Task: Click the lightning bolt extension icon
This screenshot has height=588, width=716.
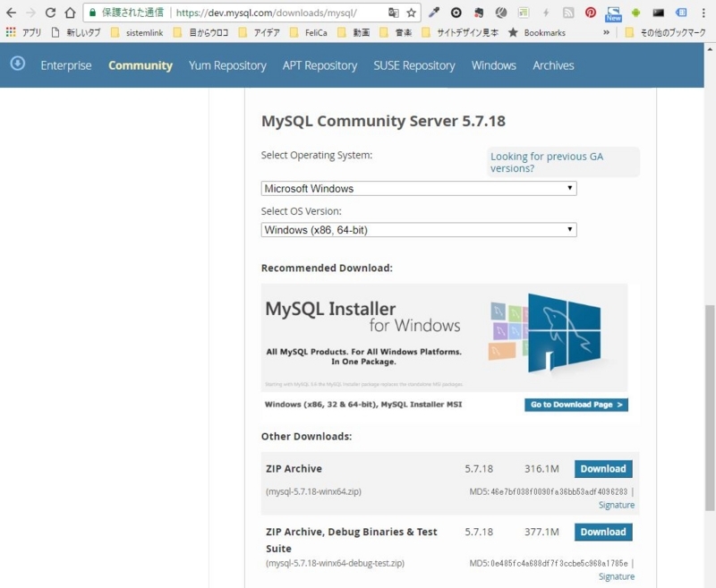Action: tap(546, 13)
